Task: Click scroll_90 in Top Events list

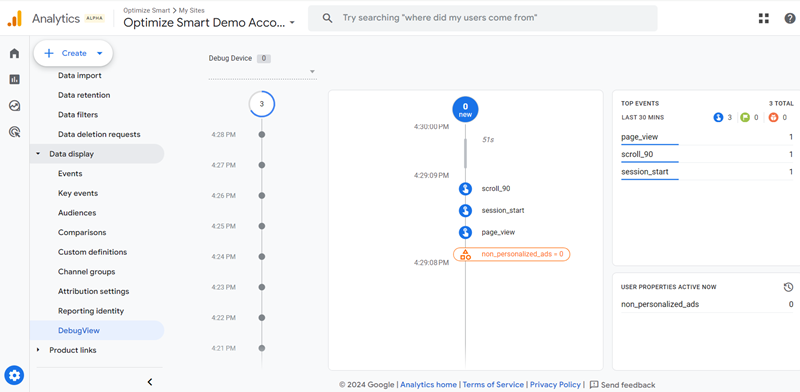Action: point(637,155)
